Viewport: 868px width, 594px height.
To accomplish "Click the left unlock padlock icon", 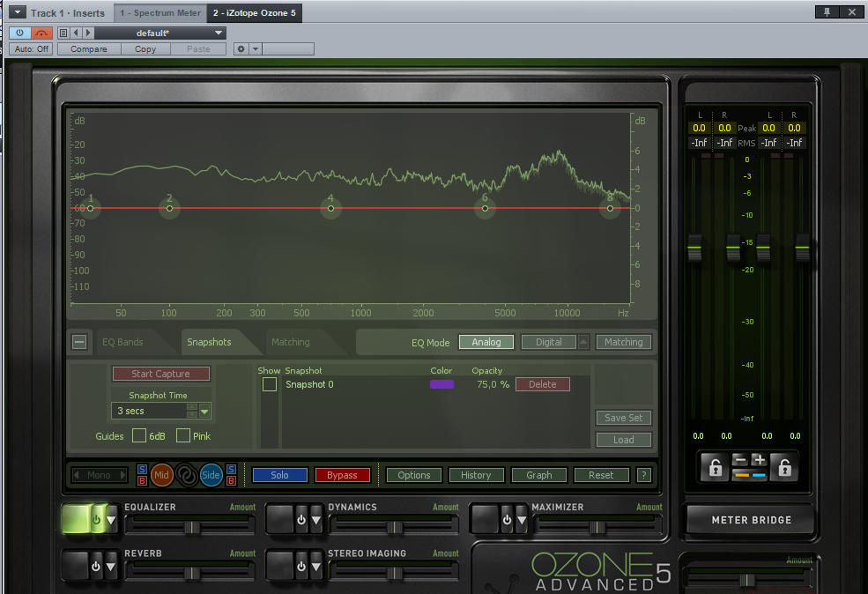I will click(713, 467).
